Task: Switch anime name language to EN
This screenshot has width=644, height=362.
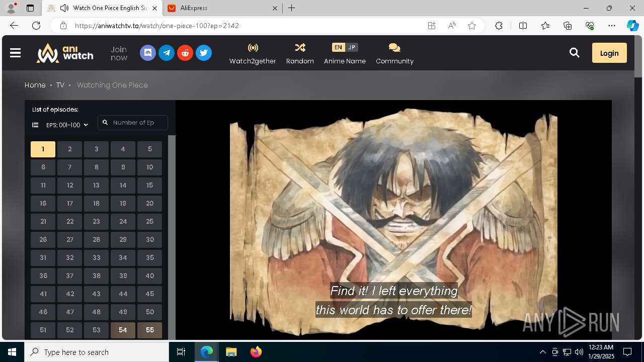Action: pos(338,47)
